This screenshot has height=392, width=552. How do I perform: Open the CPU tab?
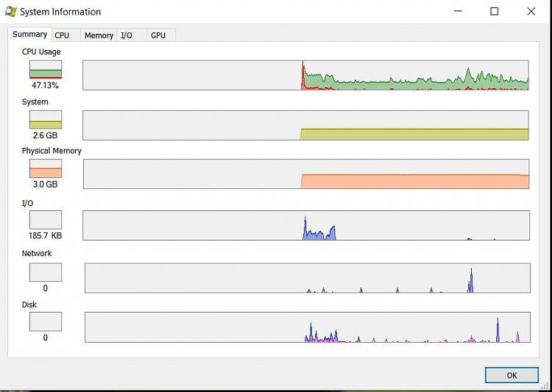(62, 35)
